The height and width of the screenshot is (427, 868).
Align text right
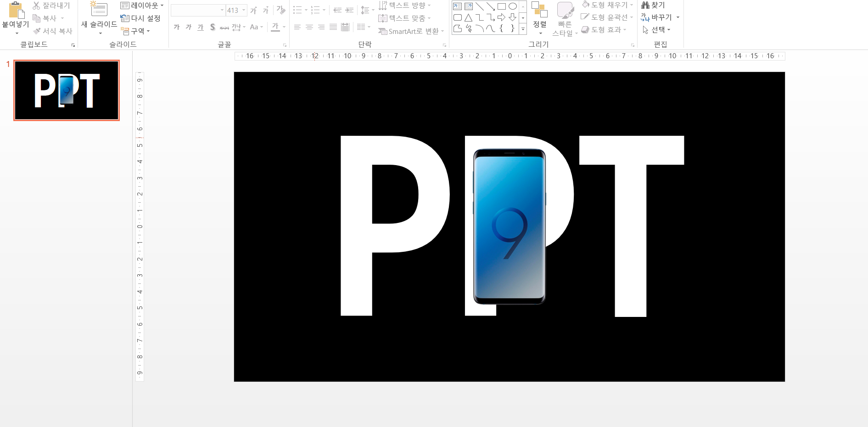(321, 27)
